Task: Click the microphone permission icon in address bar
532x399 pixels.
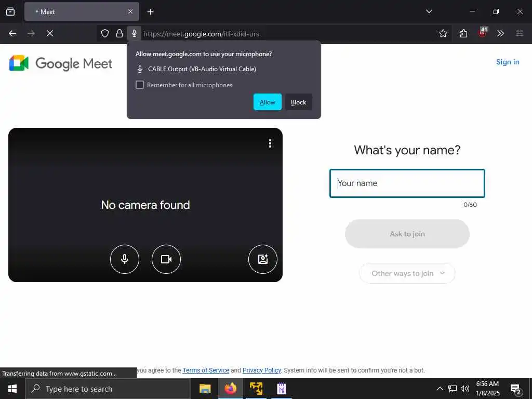Action: (135, 33)
